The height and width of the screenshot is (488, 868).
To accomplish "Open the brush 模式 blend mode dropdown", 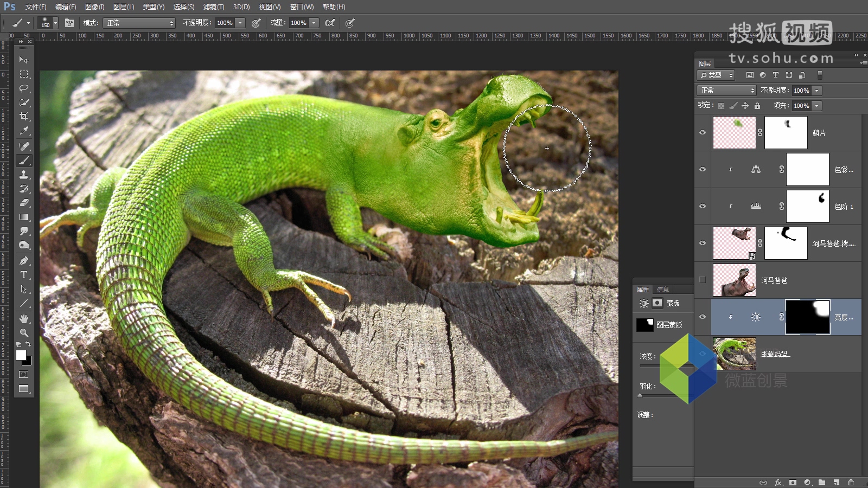I will (140, 23).
